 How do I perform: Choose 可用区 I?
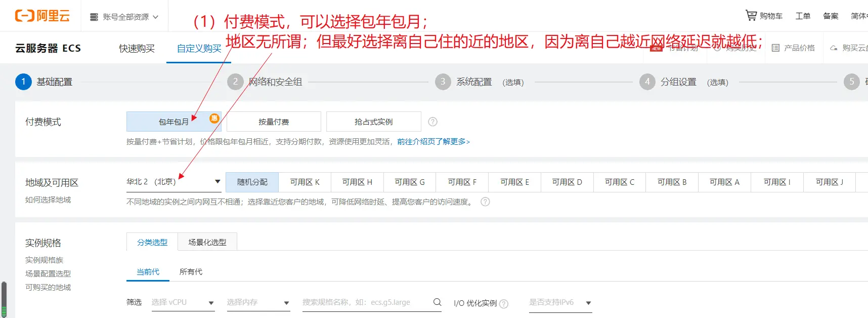pyautogui.click(x=777, y=182)
